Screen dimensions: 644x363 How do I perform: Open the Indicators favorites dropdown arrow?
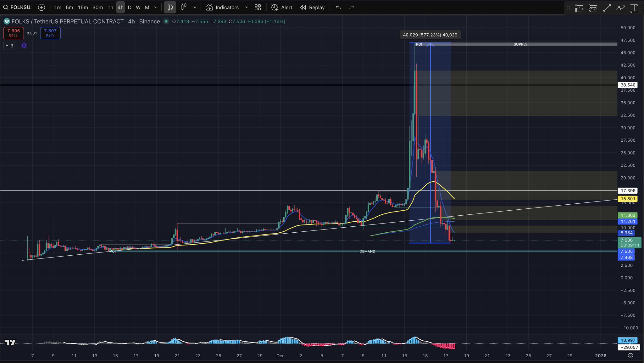(x=247, y=7)
